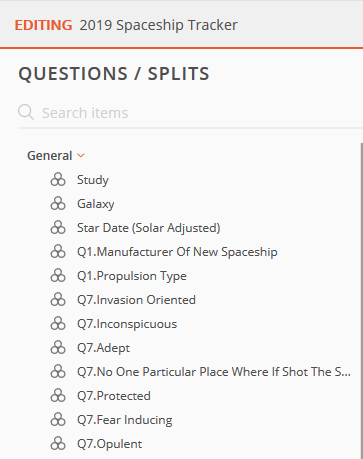Image resolution: width=363 pixels, height=459 pixels.
Task: Click the icon beside Study
Action: point(58,180)
